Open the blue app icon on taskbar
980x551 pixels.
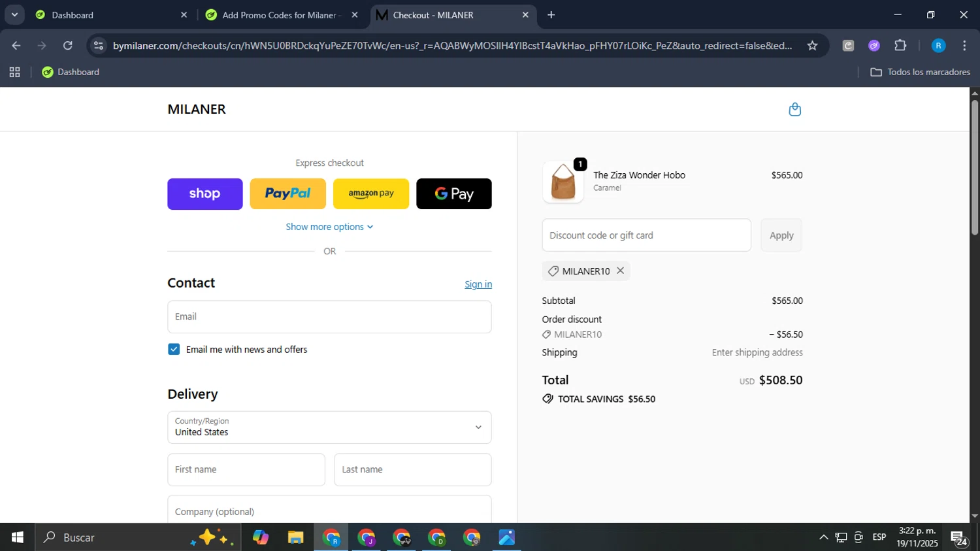507,537
